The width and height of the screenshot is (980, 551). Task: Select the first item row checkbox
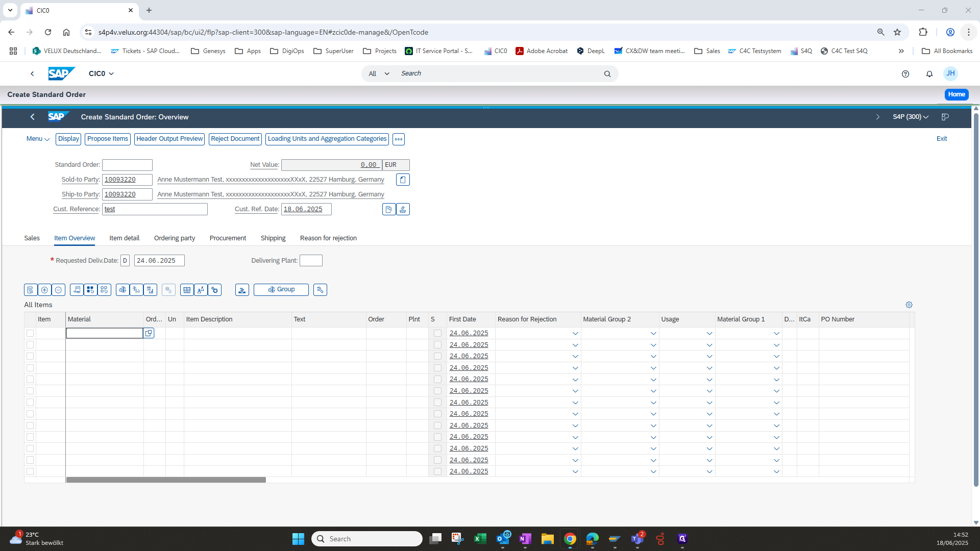click(30, 333)
